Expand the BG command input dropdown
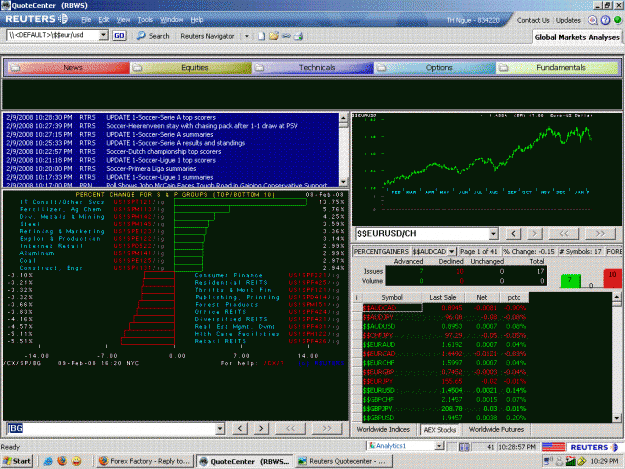This screenshot has height=469, width=625. tap(220, 429)
